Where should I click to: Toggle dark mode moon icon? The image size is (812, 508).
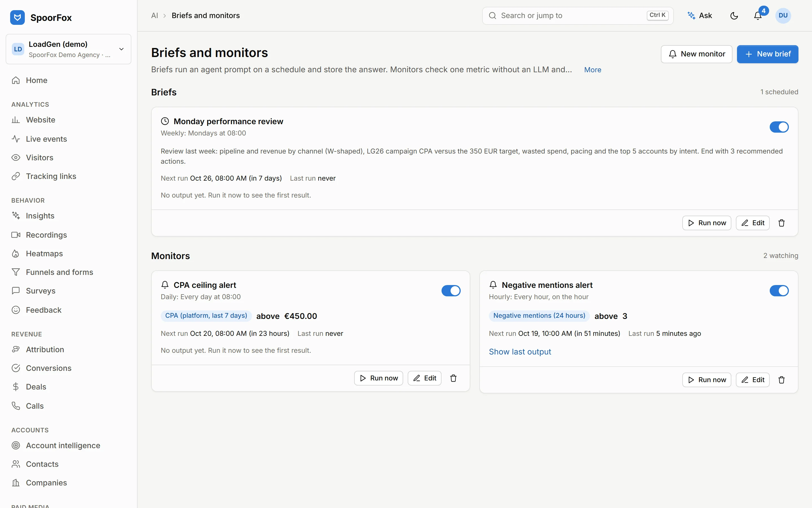pyautogui.click(x=734, y=16)
